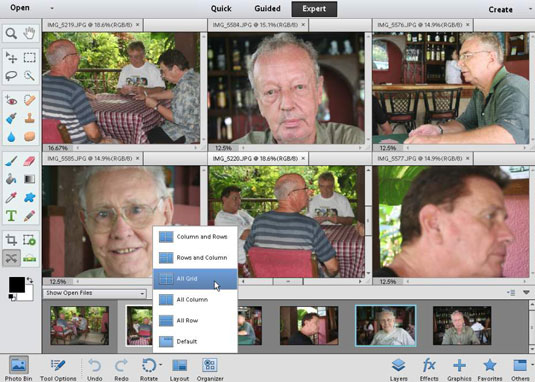Activate the IMG_5577.JPG document tab
The width and height of the screenshot is (535, 382).
tap(422, 159)
